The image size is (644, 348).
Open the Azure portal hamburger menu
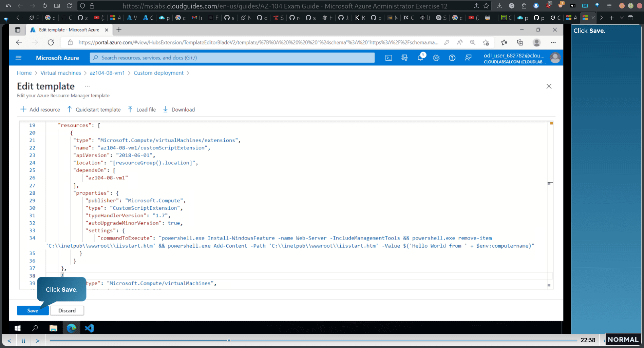click(19, 58)
